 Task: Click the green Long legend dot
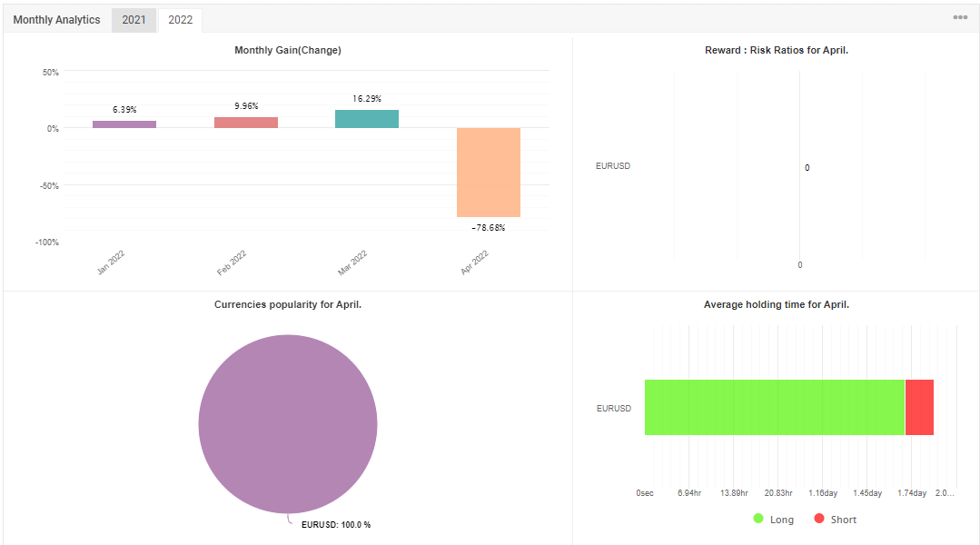point(758,518)
